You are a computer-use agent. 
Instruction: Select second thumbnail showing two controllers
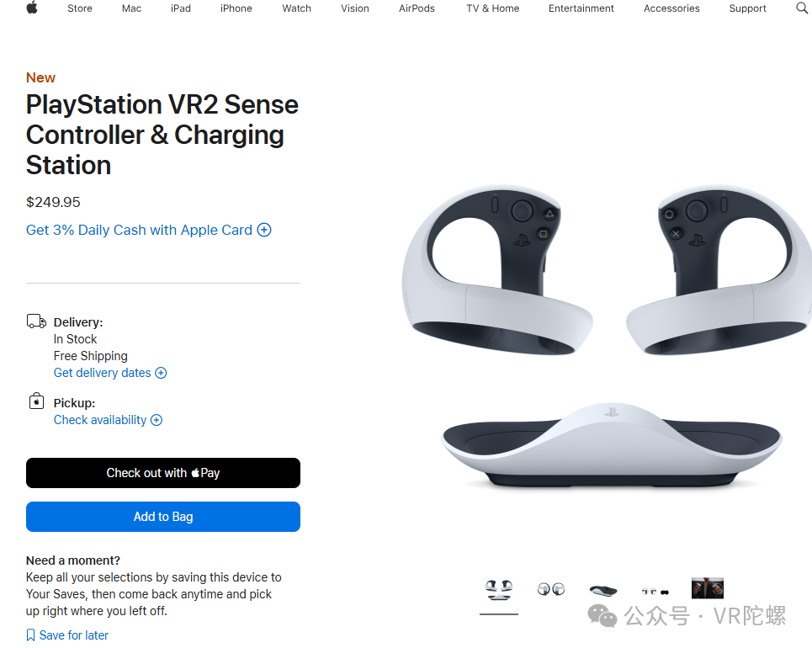point(551,589)
